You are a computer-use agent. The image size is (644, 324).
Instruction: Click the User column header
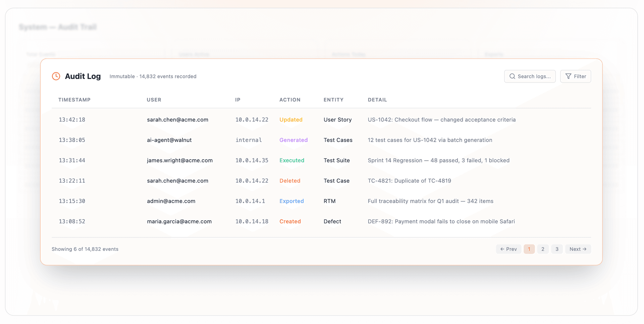[x=154, y=100]
